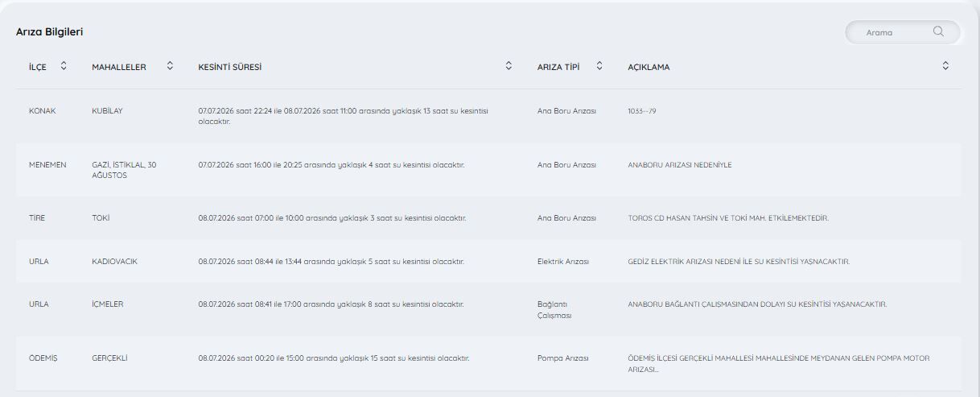The width and height of the screenshot is (980, 397).
Task: Sort by ARIZA TİPİ column arrows
Action: pos(599,66)
